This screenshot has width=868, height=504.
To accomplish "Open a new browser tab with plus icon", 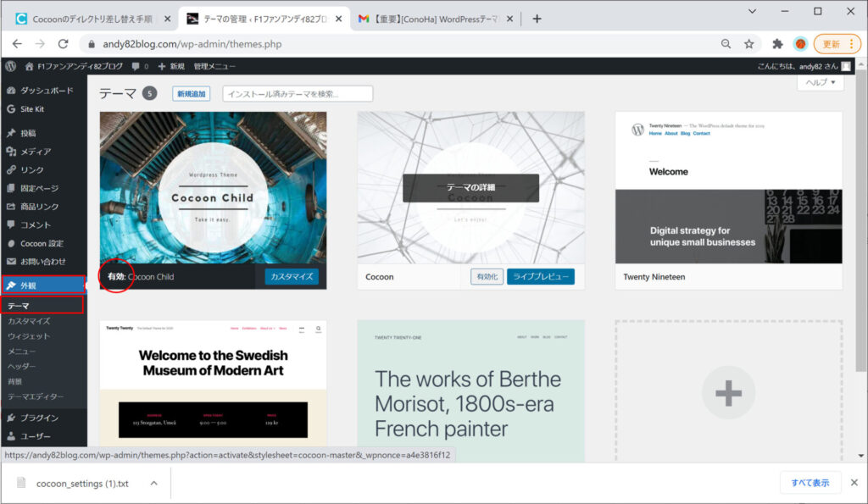I will 537,19.
